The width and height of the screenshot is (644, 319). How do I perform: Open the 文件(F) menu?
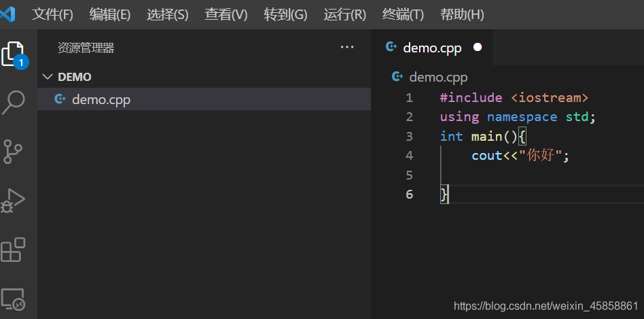52,15
